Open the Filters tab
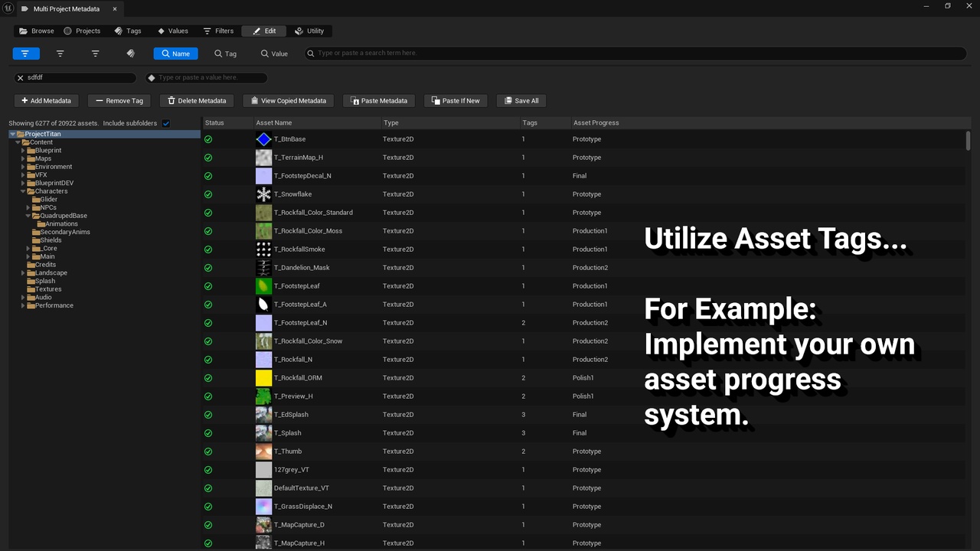This screenshot has width=980, height=551. (218, 31)
